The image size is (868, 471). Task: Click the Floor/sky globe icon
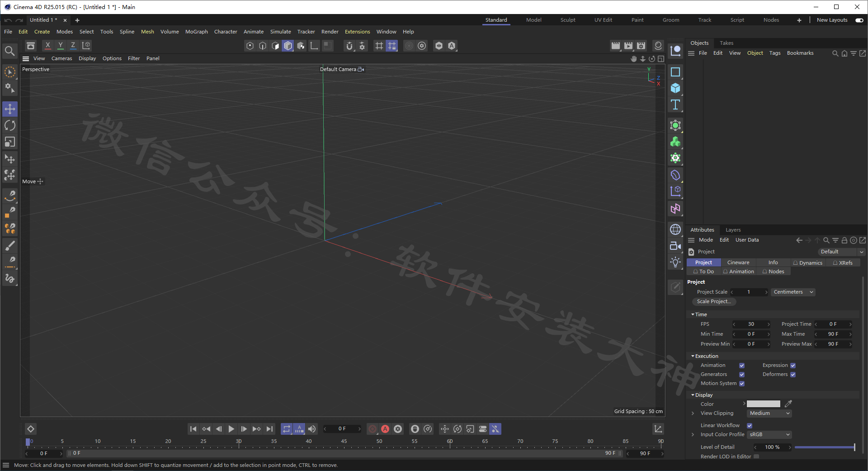[x=675, y=229]
